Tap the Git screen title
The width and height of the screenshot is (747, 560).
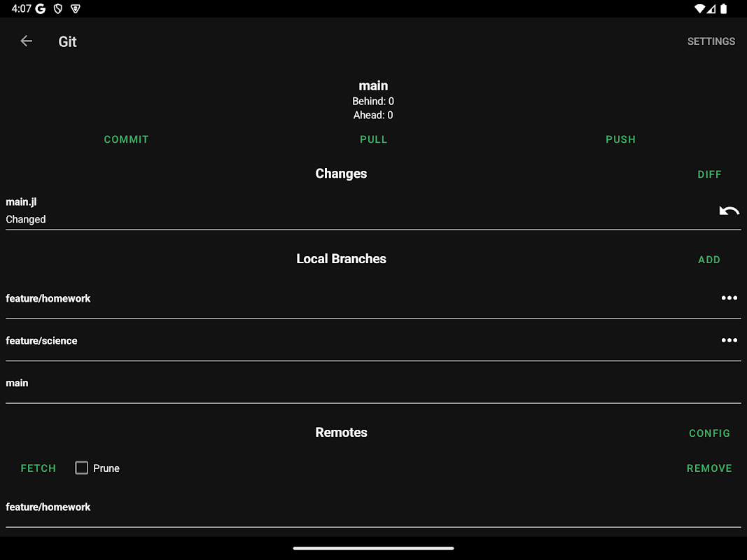[67, 41]
